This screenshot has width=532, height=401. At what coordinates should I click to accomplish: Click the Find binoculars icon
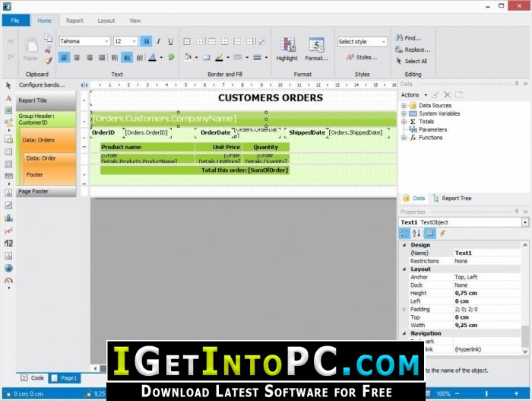[399, 38]
